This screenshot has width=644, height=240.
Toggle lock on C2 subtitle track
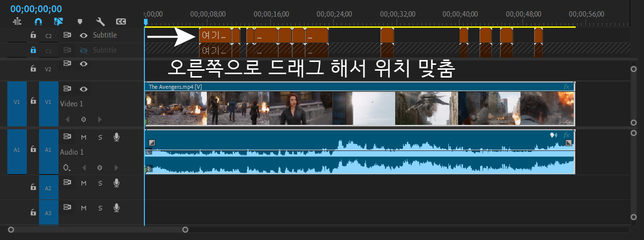(33, 35)
